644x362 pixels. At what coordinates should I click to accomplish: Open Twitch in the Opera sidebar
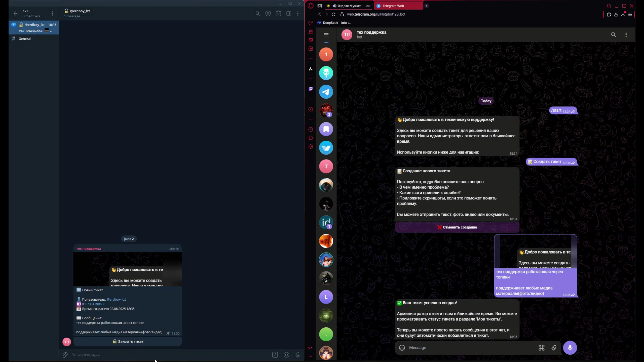(x=311, y=89)
